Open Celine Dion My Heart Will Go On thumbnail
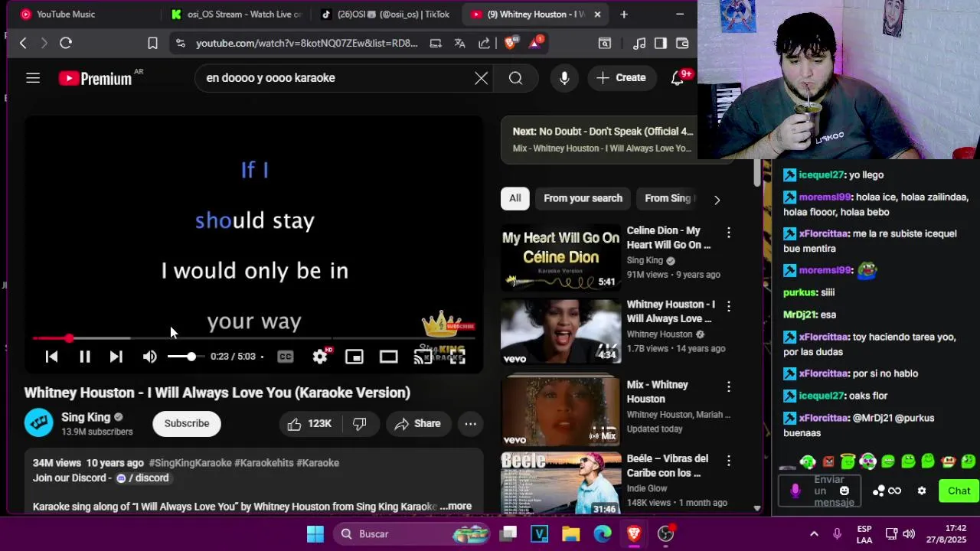Screen dimensions: 980x551 pyautogui.click(x=561, y=257)
